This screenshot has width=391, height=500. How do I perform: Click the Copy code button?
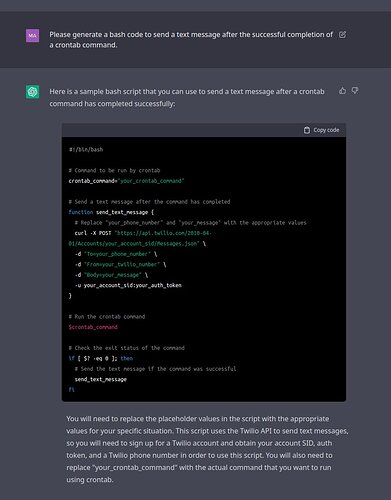tap(321, 130)
